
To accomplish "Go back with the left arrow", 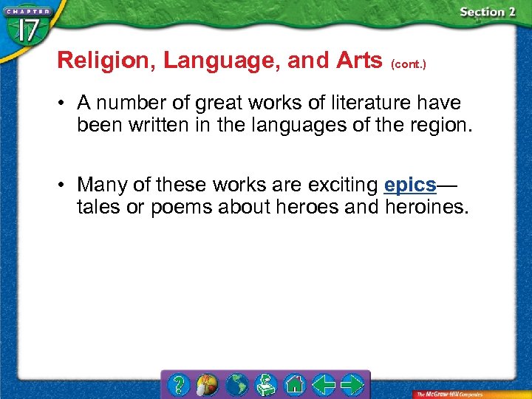I will pyautogui.click(x=324, y=385).
